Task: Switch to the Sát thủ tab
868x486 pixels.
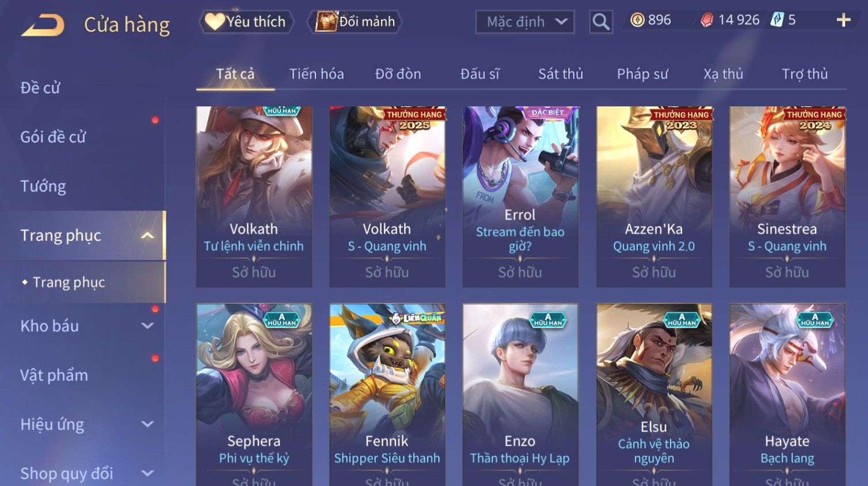Action: click(561, 74)
